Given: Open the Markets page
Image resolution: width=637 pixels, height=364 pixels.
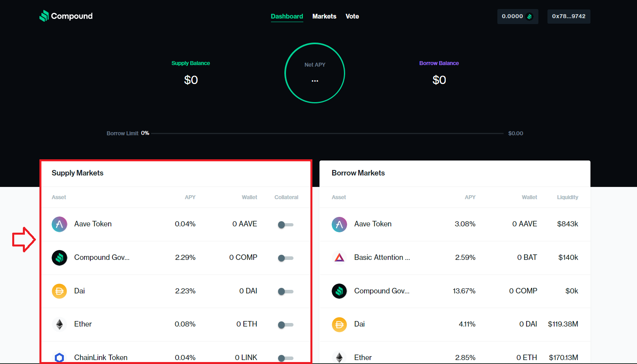Looking at the screenshot, I should [x=324, y=16].
